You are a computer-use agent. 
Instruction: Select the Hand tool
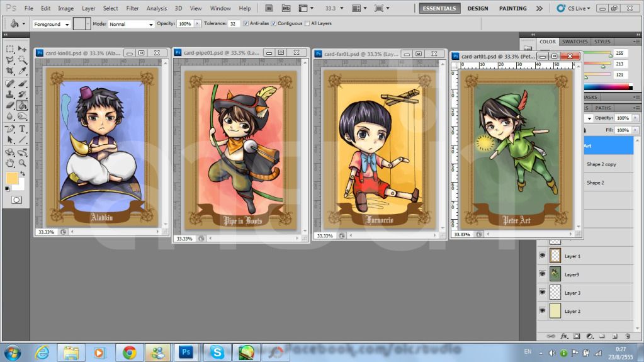[10, 162]
